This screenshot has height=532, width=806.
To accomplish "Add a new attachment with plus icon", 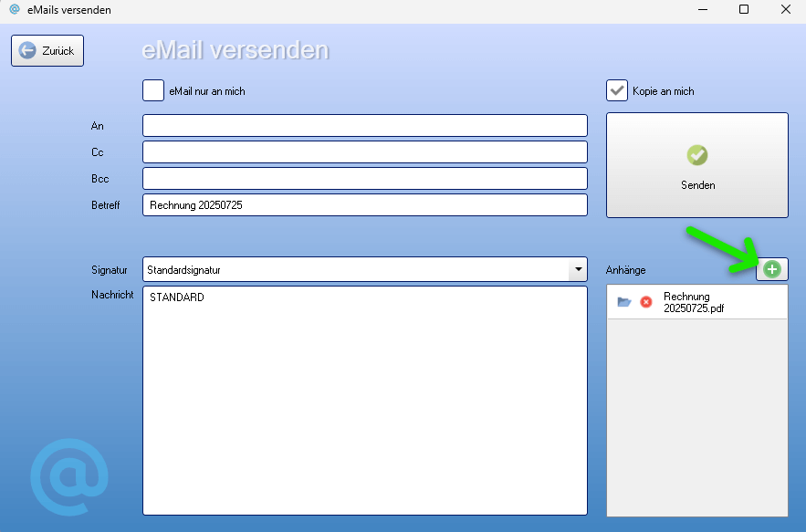I will point(772,269).
